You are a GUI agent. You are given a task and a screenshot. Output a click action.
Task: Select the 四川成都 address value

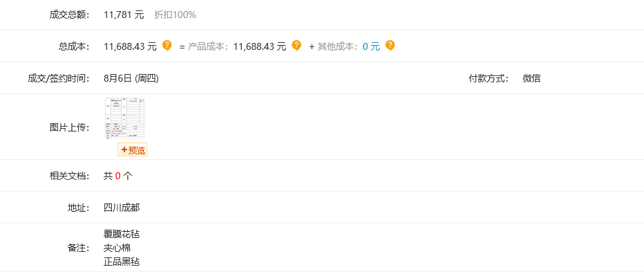coord(122,208)
